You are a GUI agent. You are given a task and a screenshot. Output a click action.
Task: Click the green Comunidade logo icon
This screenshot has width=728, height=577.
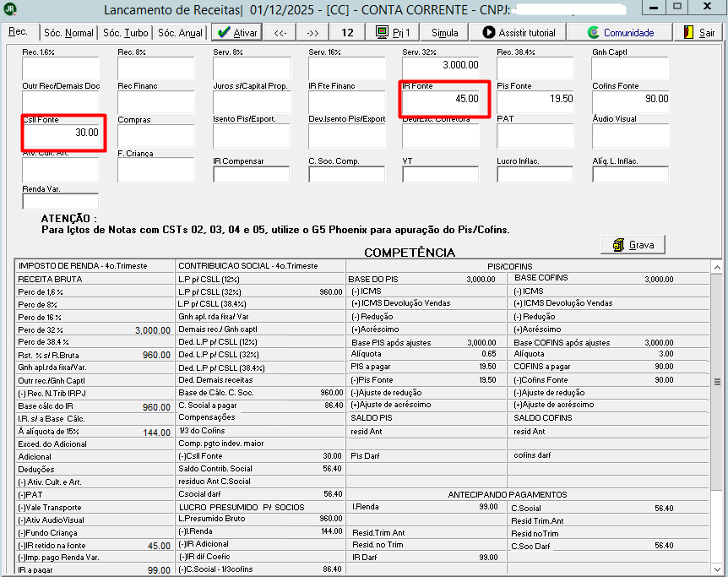[x=594, y=32]
